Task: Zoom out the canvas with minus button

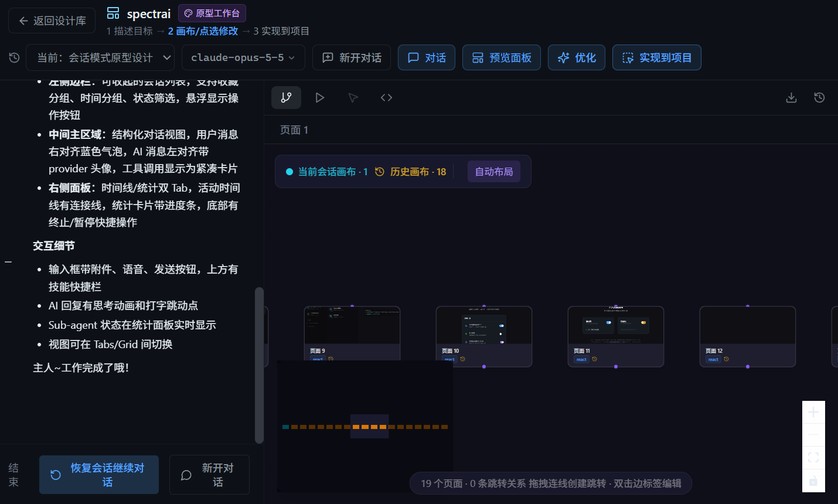Action: tap(813, 435)
